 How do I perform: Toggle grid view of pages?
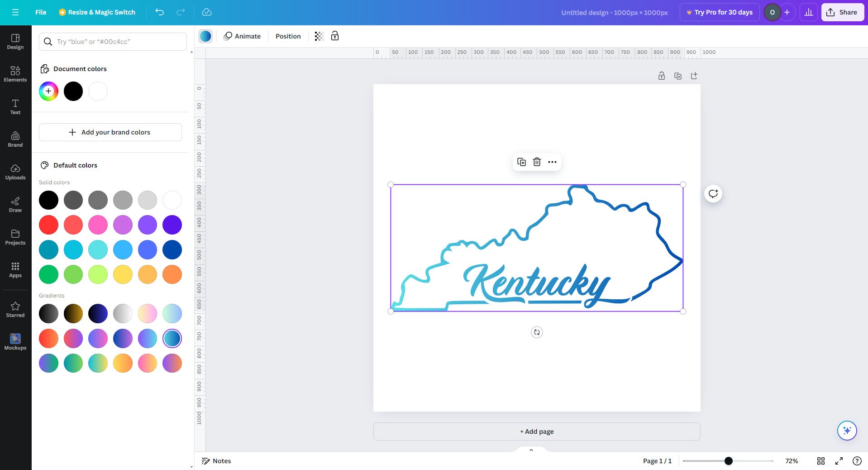pos(821,461)
